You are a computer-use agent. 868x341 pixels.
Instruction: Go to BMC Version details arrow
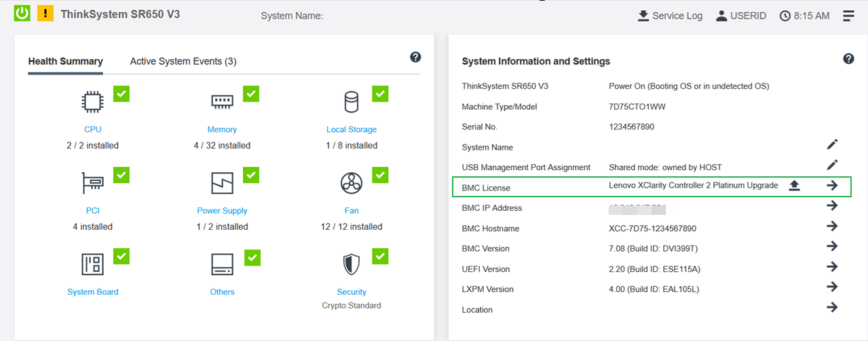832,246
